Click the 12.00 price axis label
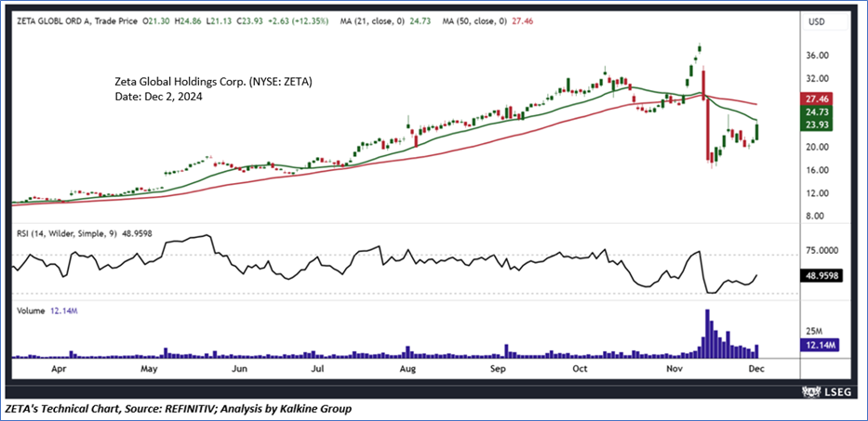The image size is (868, 421). point(818,193)
